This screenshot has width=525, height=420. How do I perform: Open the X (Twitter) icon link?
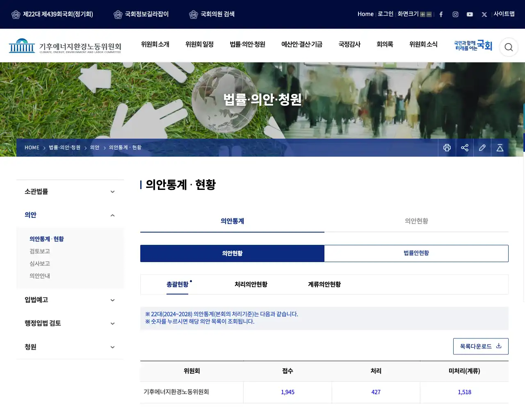point(484,14)
